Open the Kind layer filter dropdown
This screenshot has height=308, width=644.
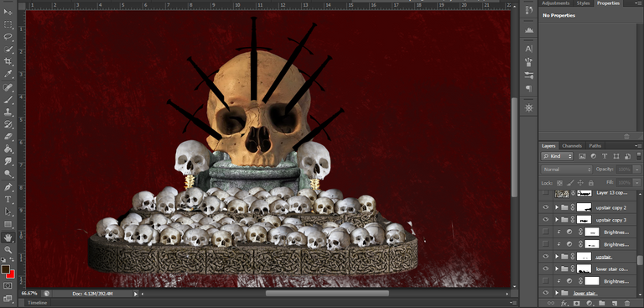(557, 156)
